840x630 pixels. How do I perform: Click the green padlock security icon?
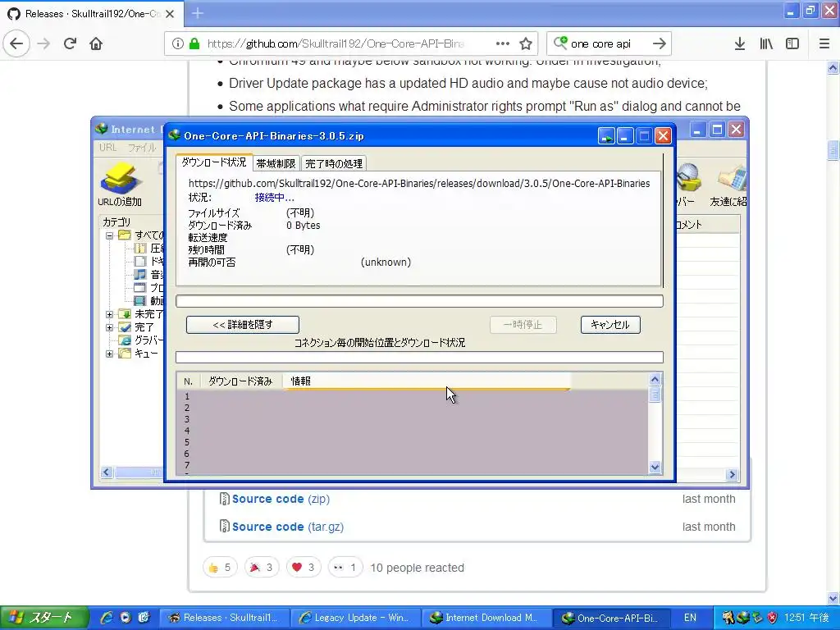click(194, 43)
